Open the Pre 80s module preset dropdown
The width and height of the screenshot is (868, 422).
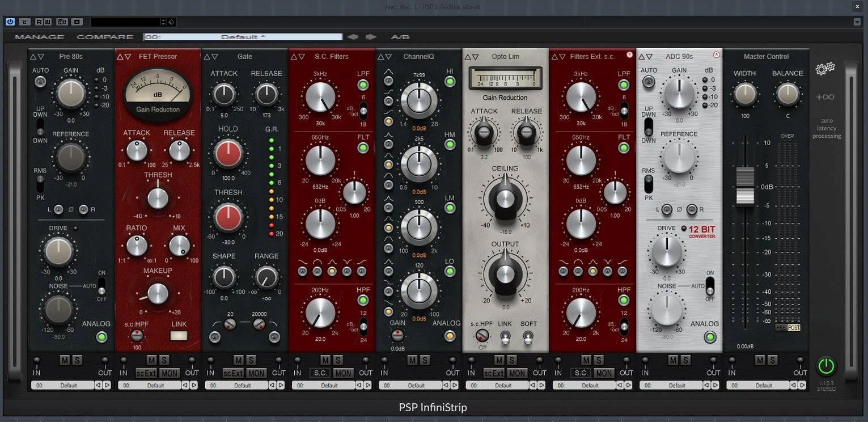pos(63,385)
